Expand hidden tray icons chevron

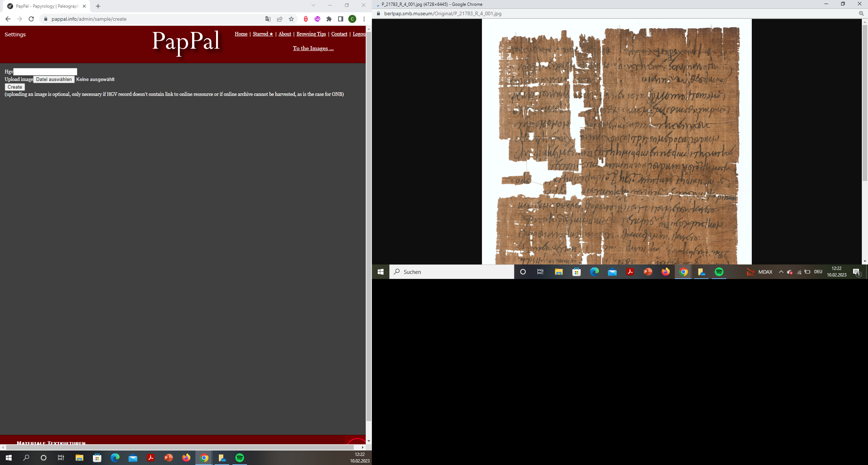coord(781,272)
